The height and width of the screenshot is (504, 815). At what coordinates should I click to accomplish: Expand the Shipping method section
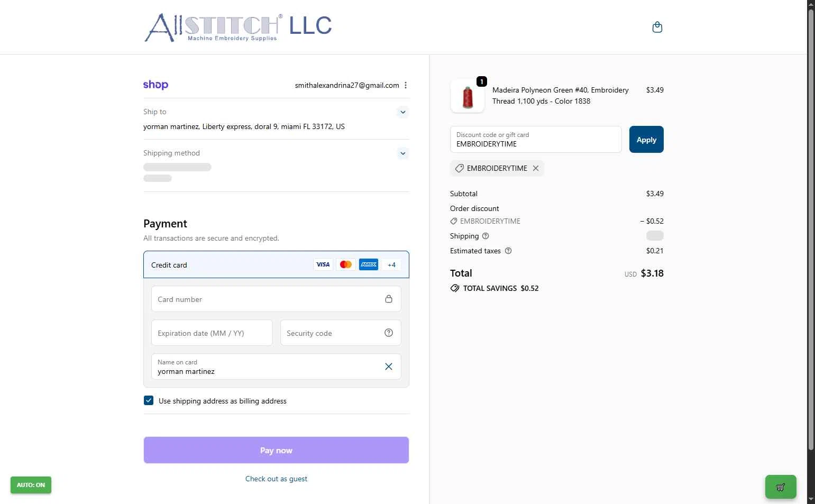[403, 153]
